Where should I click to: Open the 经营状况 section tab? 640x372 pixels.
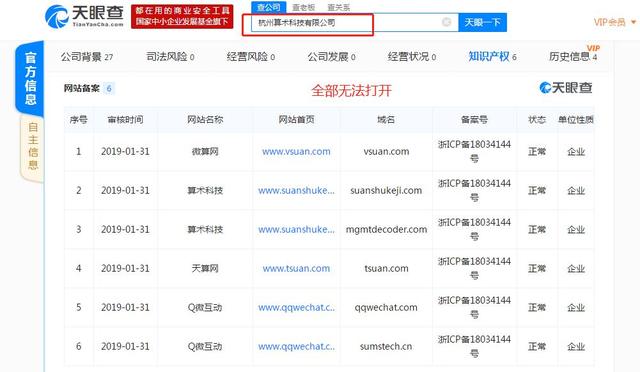412,57
